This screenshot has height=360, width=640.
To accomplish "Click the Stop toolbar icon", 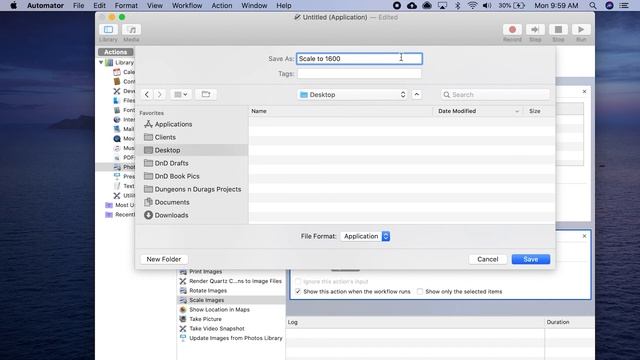I will click(x=558, y=29).
